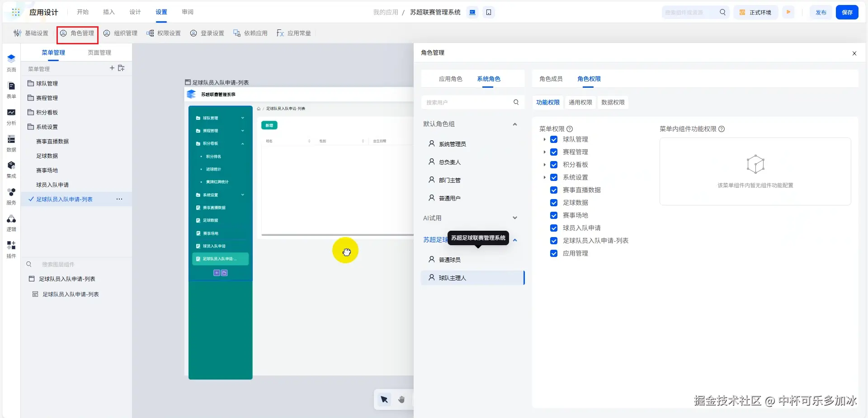Click the orange run preview icon
Image resolution: width=868 pixels, height=418 pixels.
click(788, 12)
